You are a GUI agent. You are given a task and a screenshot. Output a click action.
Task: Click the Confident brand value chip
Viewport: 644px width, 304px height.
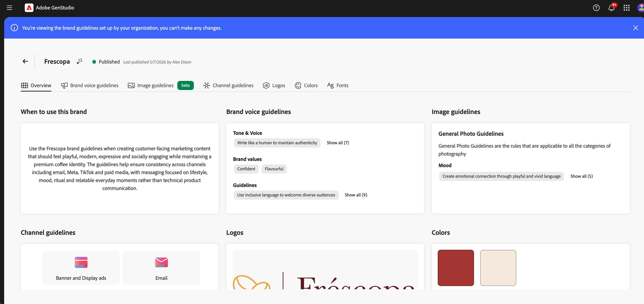click(246, 169)
